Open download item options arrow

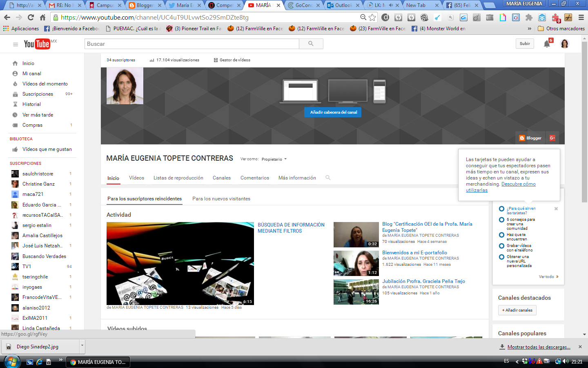pyautogui.click(x=82, y=346)
